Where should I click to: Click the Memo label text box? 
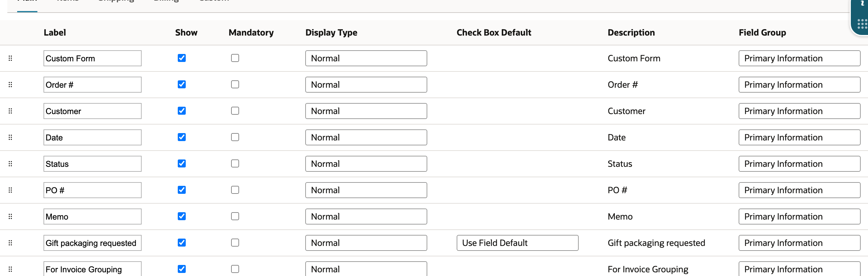pos(92,216)
